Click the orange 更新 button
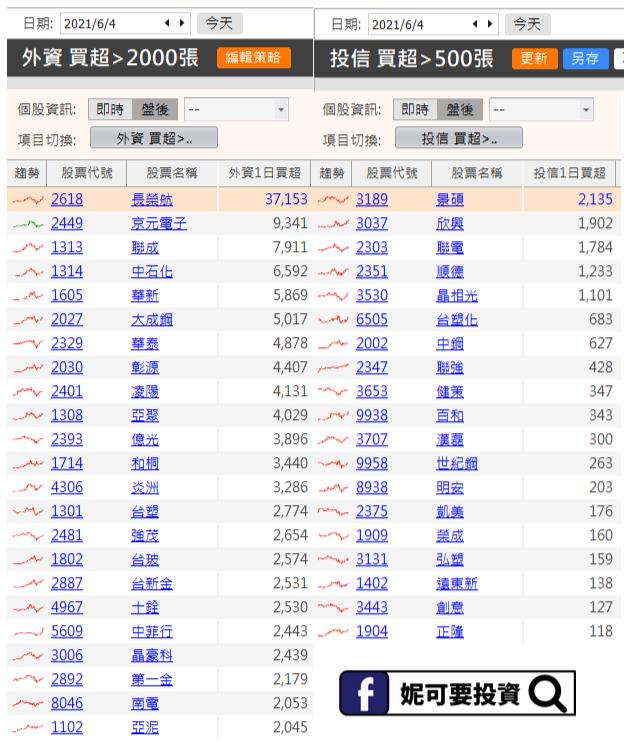 coord(534,59)
